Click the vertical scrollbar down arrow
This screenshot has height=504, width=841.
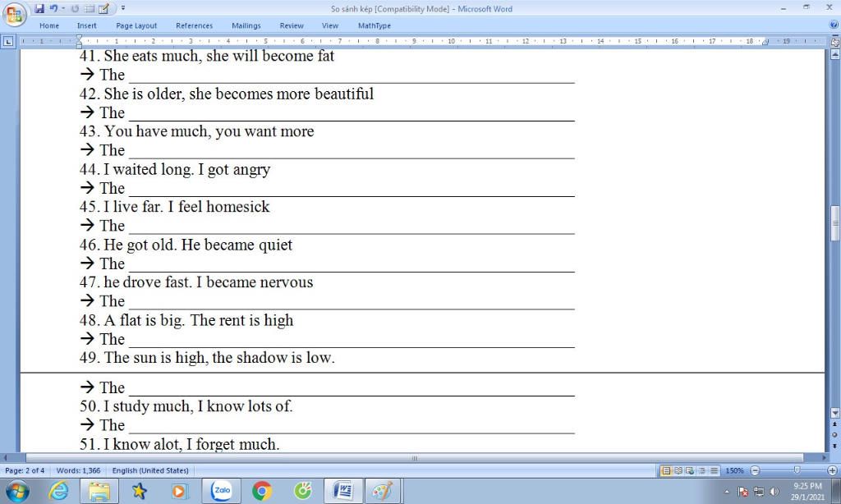[834, 412]
